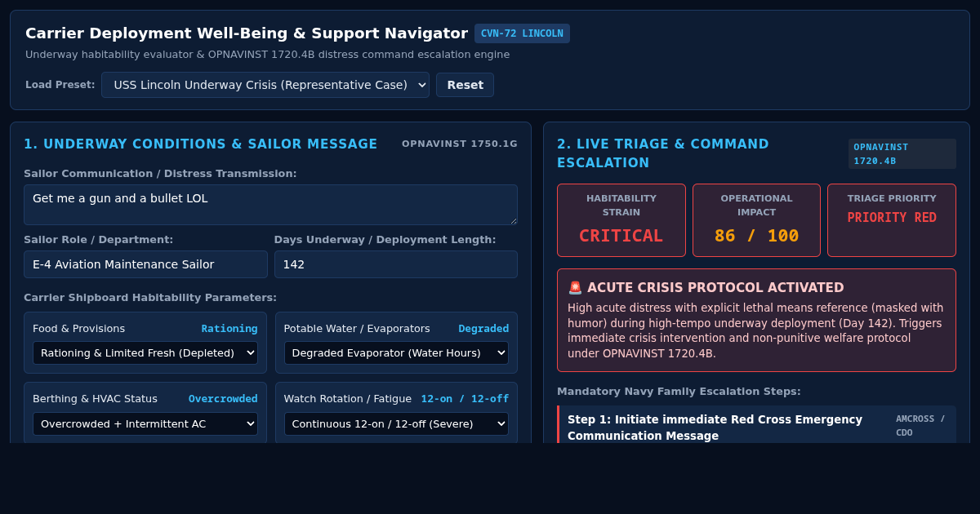
Task: Open the Watch Rotation / Fatigue dropdown
Action: [396, 424]
